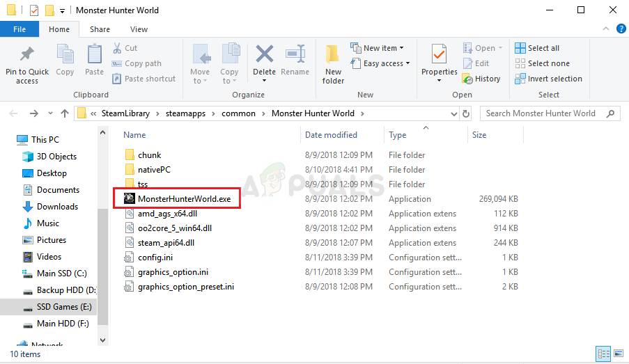Open Properties with the checkmark icon
This screenshot has height=364, width=629.
pos(440,54)
